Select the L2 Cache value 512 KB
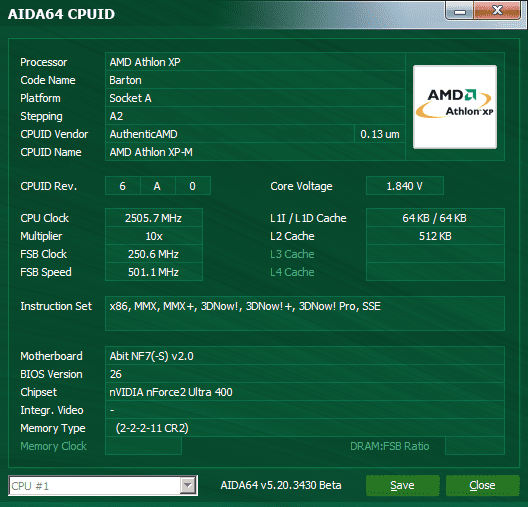This screenshot has width=528, height=507. pyautogui.click(x=435, y=236)
